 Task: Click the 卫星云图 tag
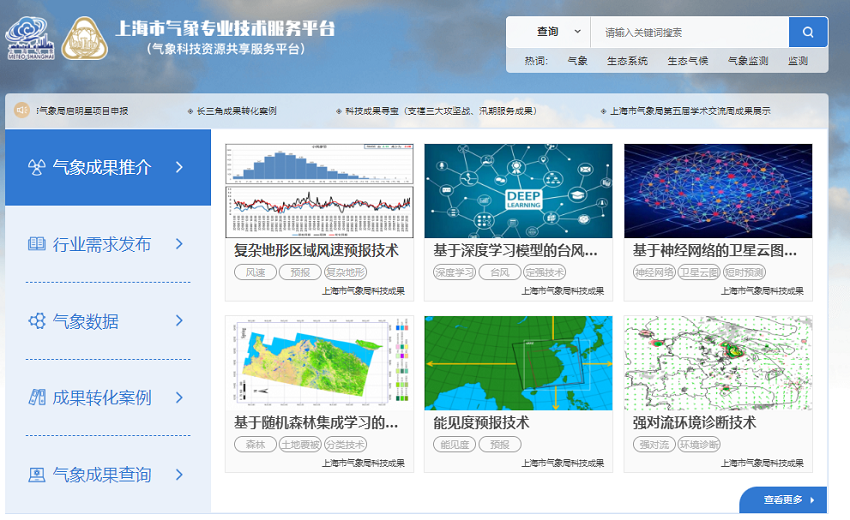pyautogui.click(x=699, y=272)
